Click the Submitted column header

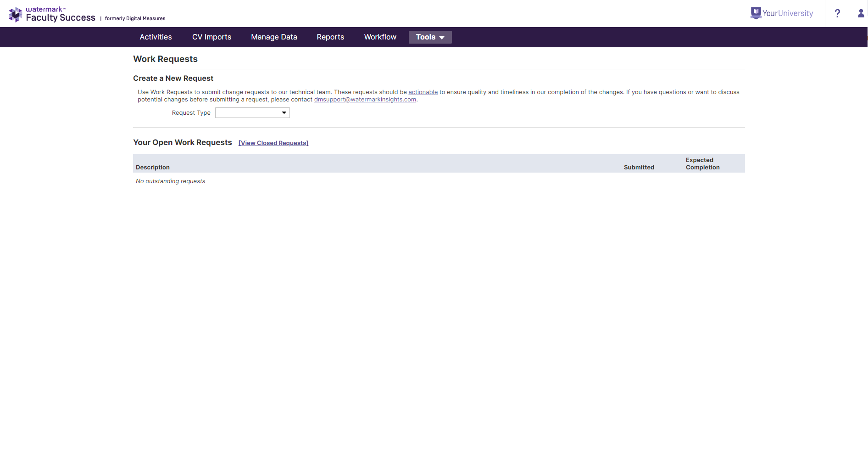pyautogui.click(x=639, y=167)
